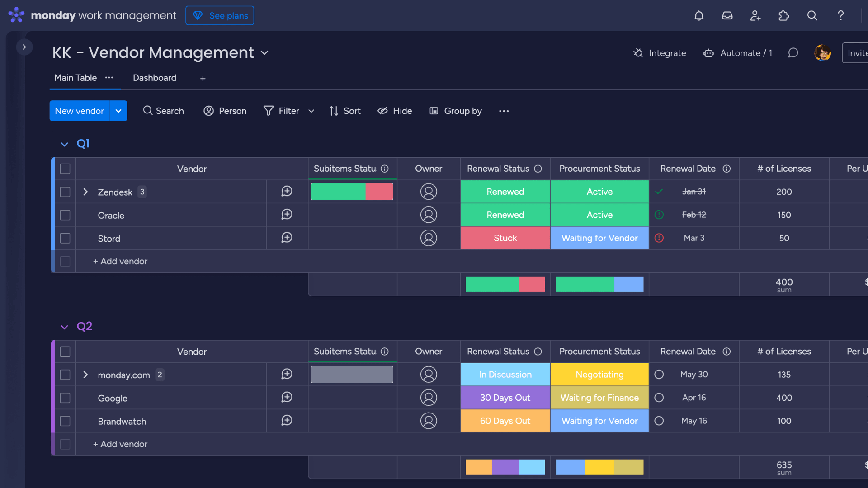Click the invite members person icon
The height and width of the screenshot is (488, 868).
pyautogui.click(x=755, y=16)
